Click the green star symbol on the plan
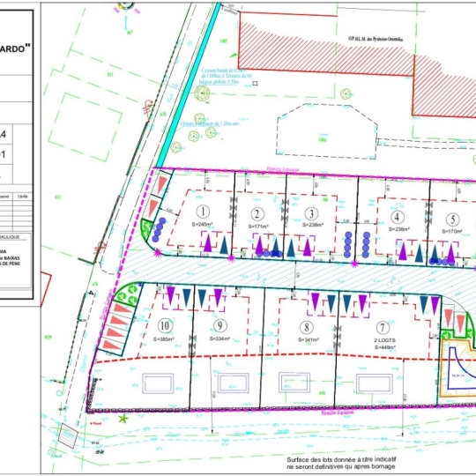Screen dimensions: 476x476 click(x=123, y=420)
